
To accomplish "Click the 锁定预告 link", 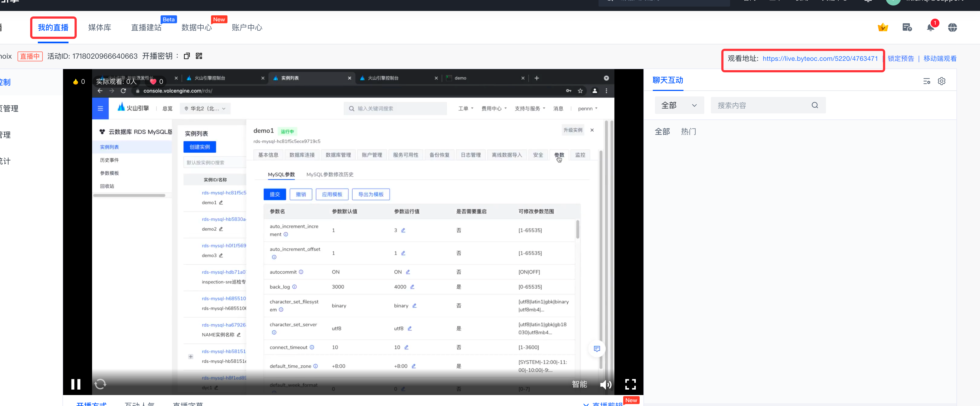I will [x=901, y=59].
